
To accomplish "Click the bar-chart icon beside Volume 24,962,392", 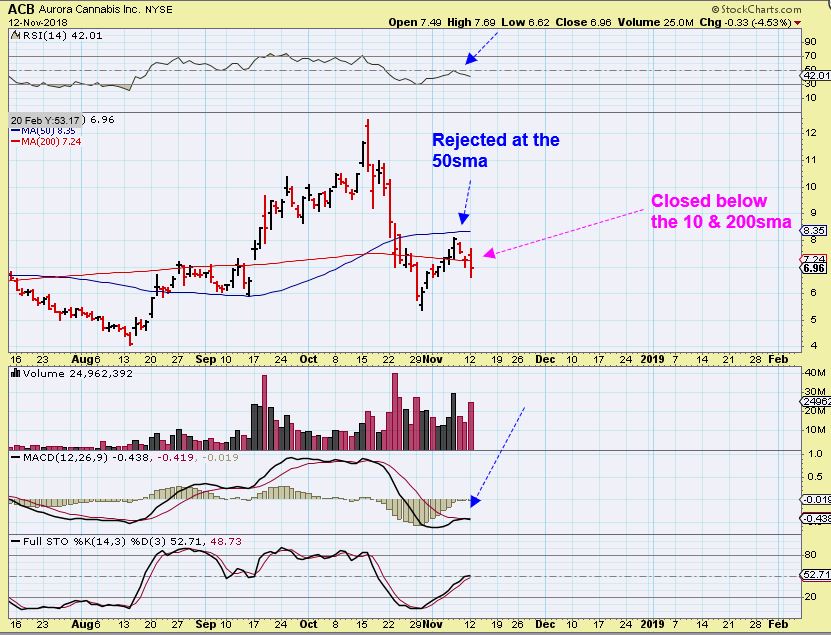I will [x=15, y=373].
